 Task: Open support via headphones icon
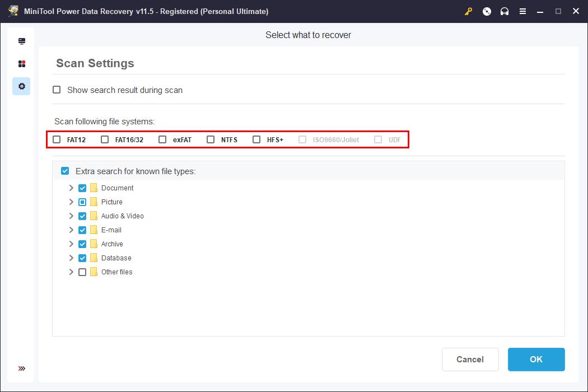[505, 12]
